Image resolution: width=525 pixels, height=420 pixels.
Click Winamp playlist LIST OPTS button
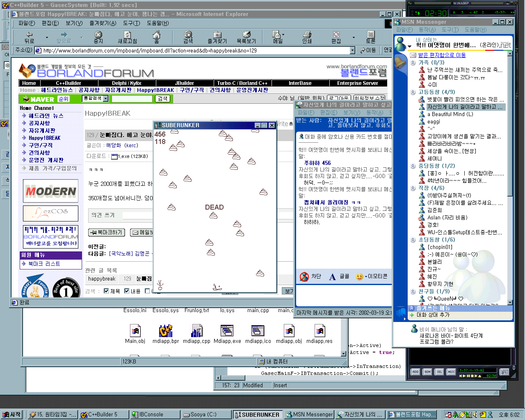[x=504, y=372]
